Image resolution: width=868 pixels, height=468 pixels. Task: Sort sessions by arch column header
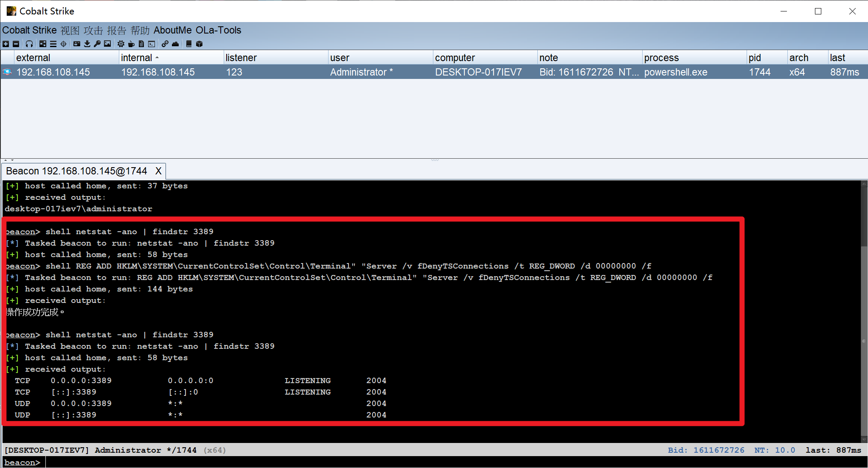tap(807, 58)
